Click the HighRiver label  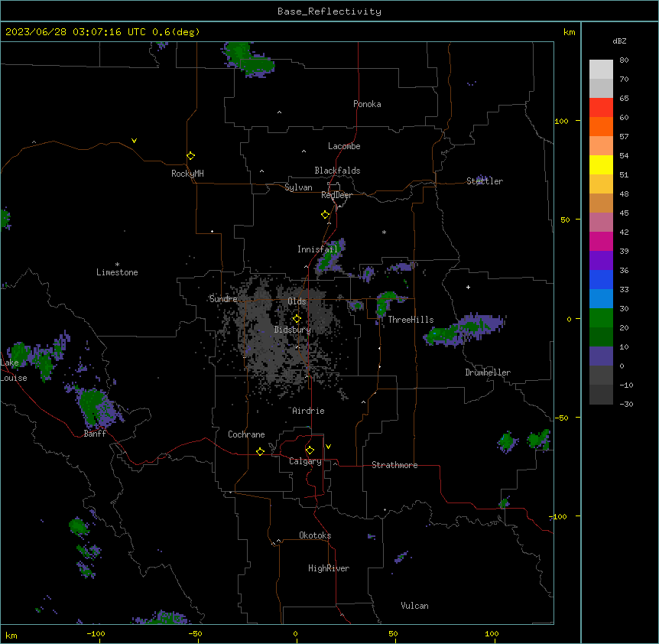tap(329, 568)
